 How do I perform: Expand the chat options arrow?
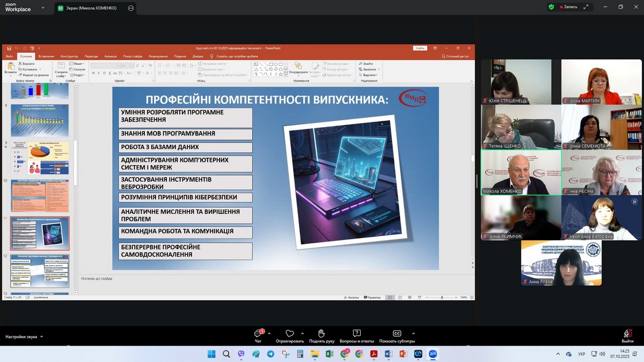[269, 333]
